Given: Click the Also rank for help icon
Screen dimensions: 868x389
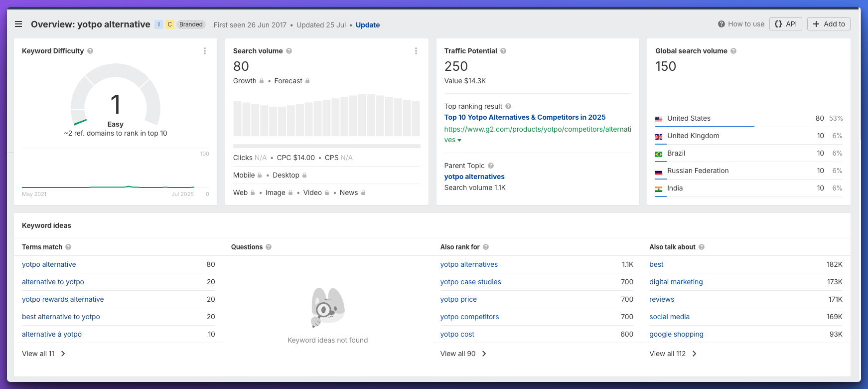Looking at the screenshot, I should [486, 247].
